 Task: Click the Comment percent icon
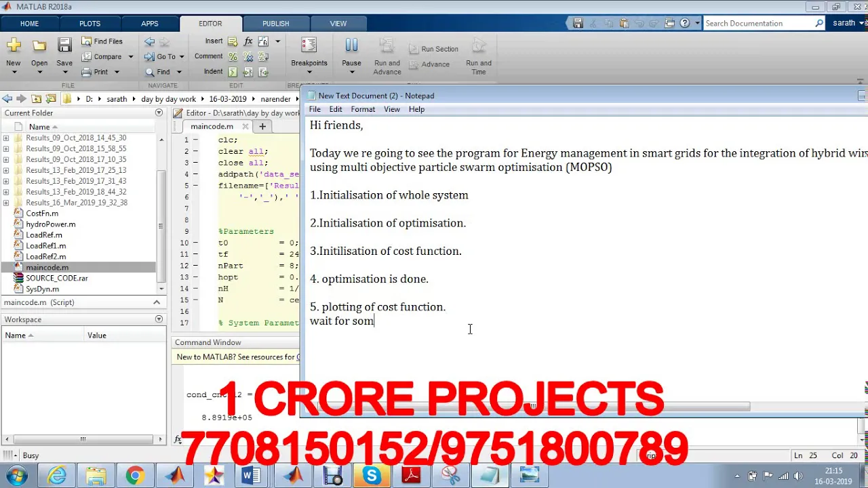pyautogui.click(x=233, y=57)
